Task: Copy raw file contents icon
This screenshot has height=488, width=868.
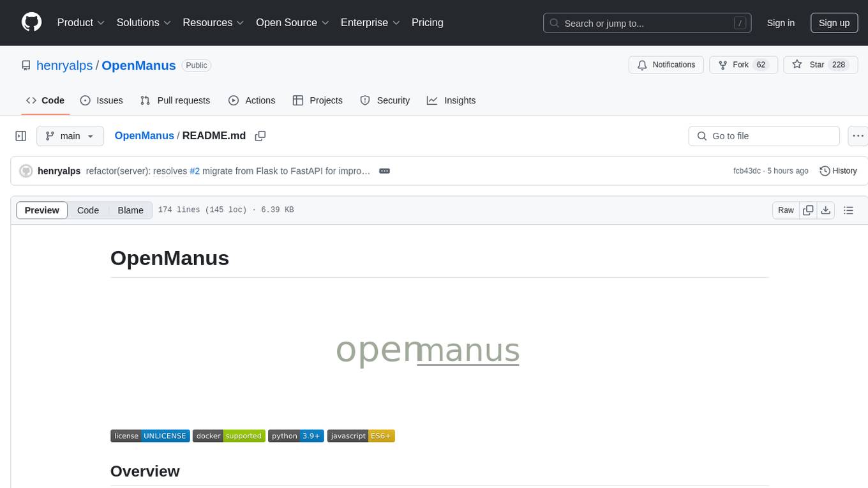Action: click(x=809, y=210)
